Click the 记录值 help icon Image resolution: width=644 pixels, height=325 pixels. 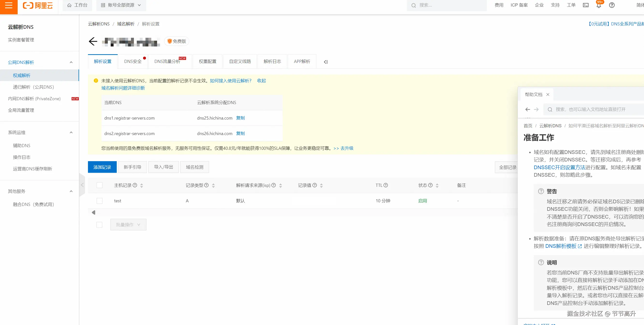coord(314,185)
